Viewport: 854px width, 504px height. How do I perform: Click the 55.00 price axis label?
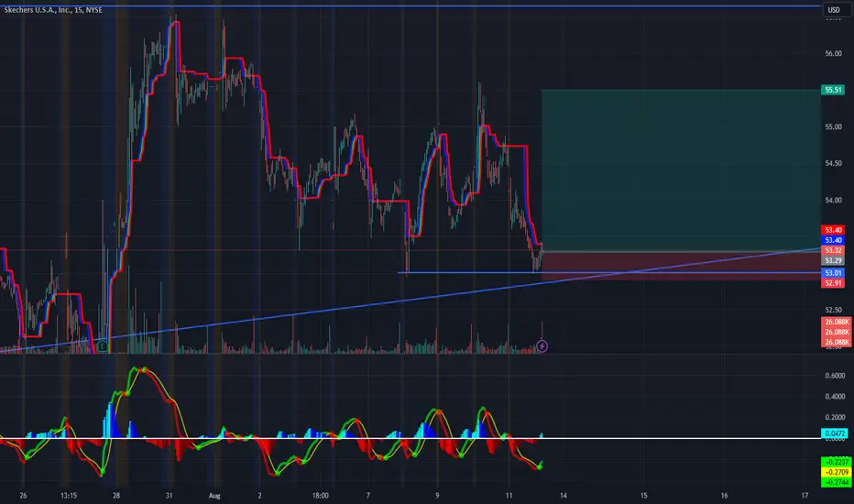[833, 126]
